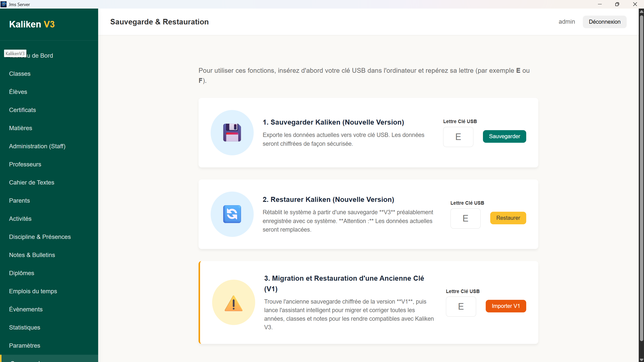644x362 pixels.
Task: Navigate to Emplois du temps
Action: point(33,291)
